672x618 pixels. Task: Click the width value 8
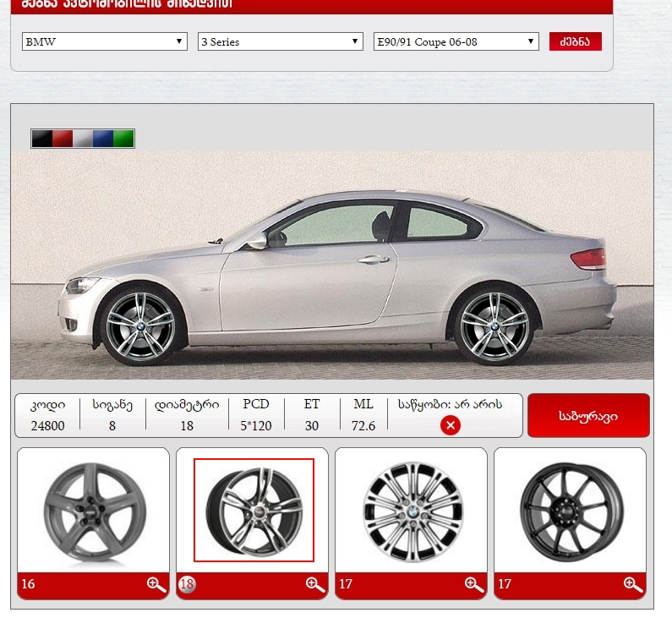[x=112, y=425]
